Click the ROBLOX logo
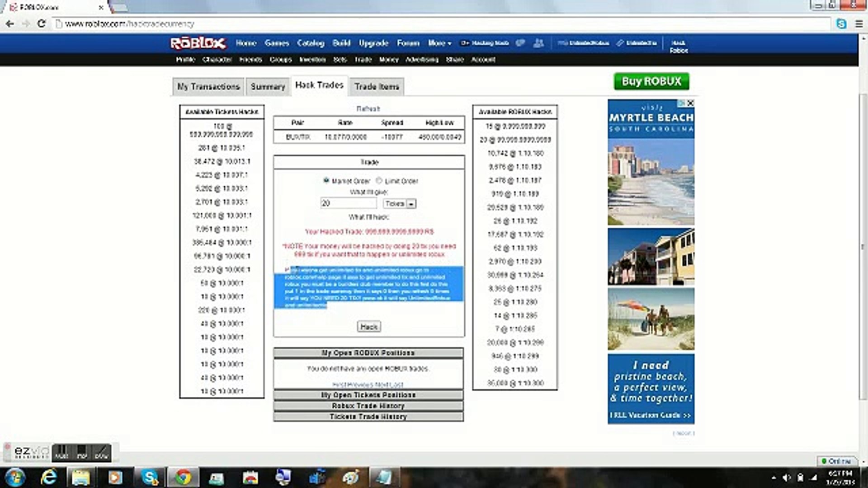Image resolution: width=868 pixels, height=488 pixels. click(198, 43)
